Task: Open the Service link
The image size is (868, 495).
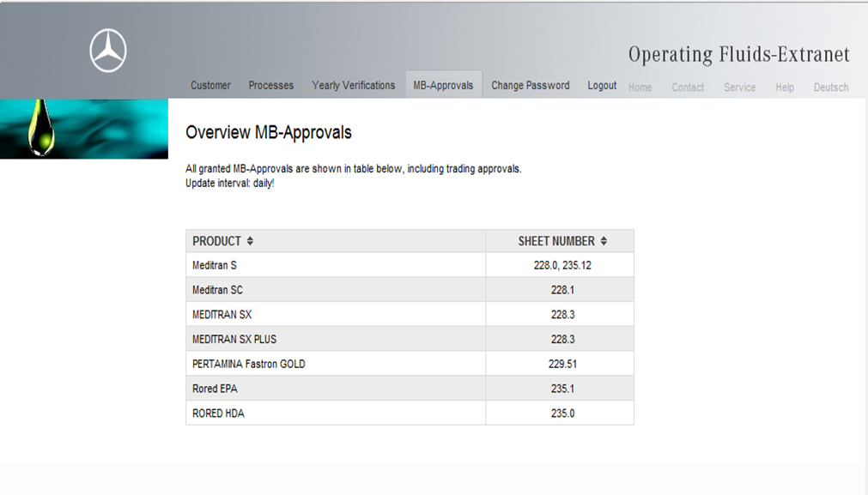Action: click(x=739, y=88)
